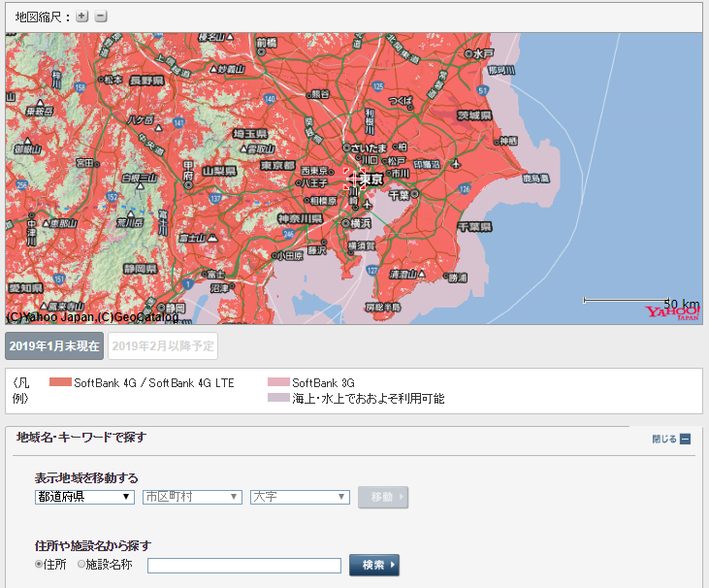
Task: Open the 大字 dropdown
Action: (x=300, y=497)
